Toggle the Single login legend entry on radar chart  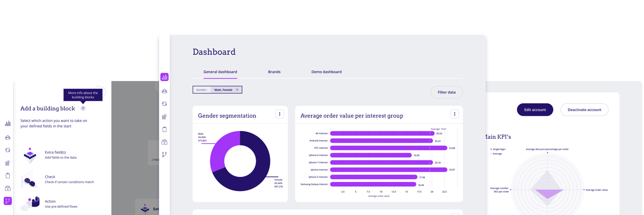tap(498, 149)
